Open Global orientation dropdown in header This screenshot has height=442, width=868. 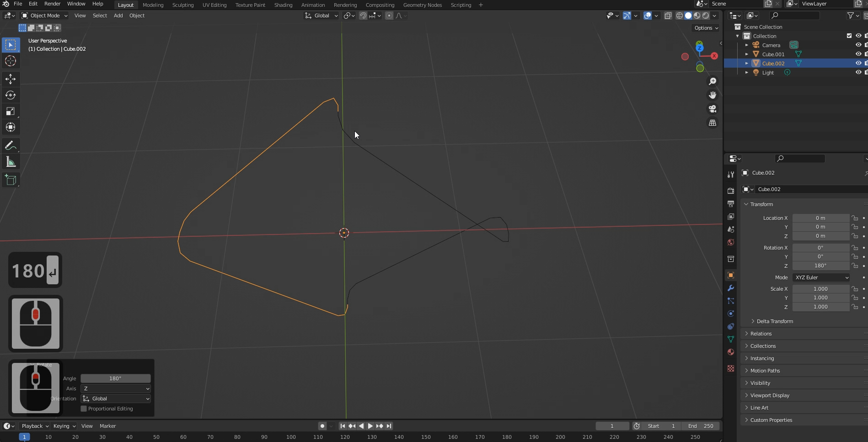point(321,16)
